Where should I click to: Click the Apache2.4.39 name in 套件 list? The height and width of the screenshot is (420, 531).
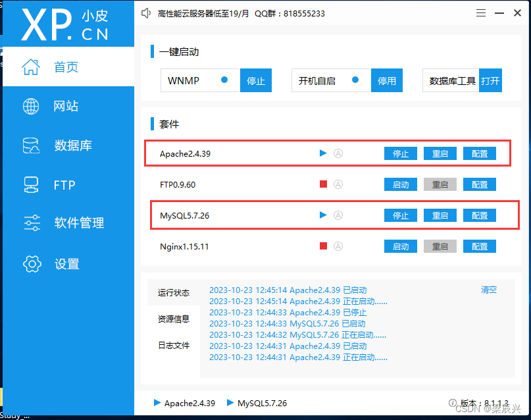(186, 154)
